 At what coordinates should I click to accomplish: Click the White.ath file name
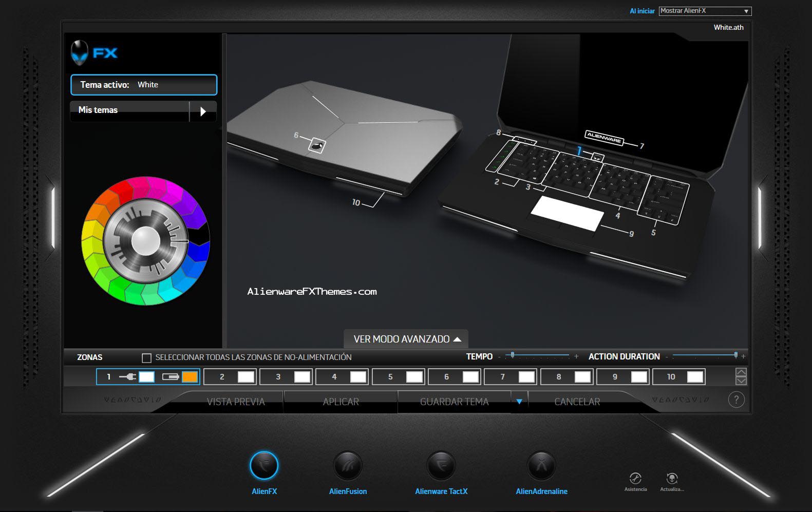728,27
